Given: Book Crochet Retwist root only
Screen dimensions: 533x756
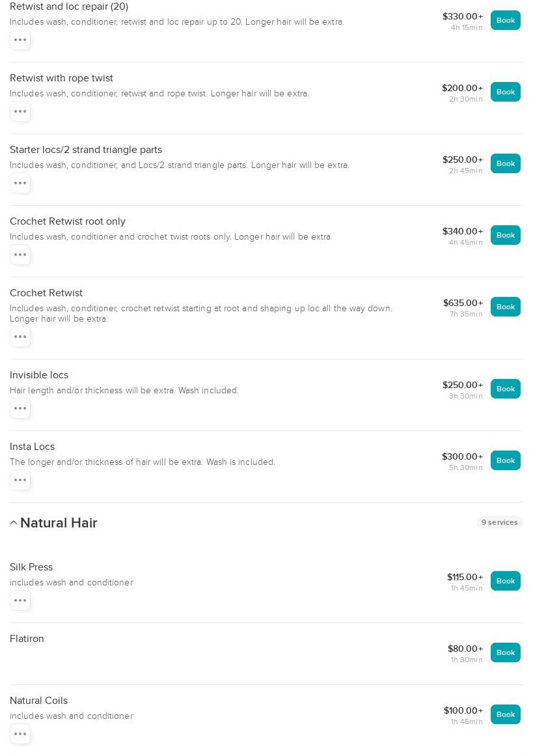Looking at the screenshot, I should point(505,235).
